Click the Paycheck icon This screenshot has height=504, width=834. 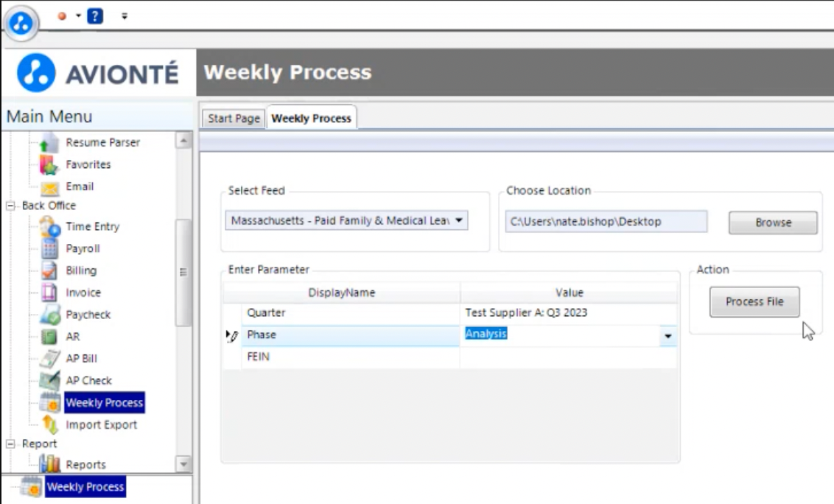(50, 315)
